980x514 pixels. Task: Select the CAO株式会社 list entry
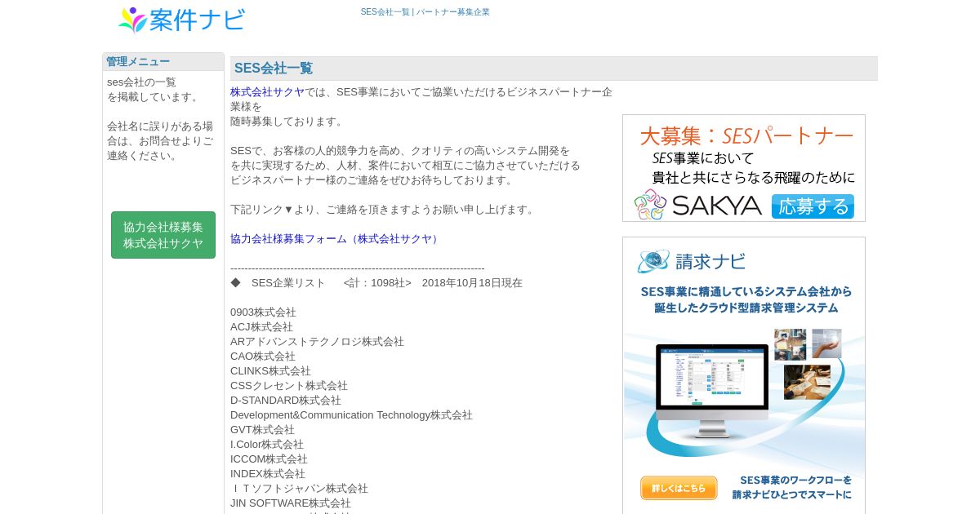tap(263, 357)
